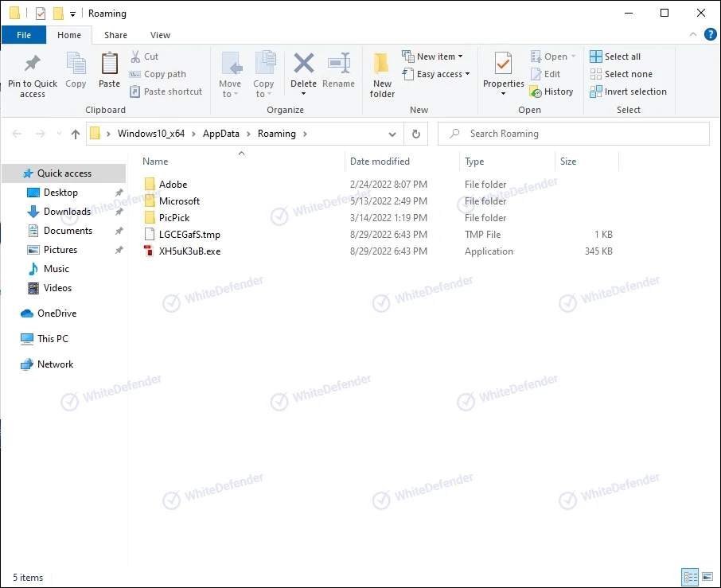The image size is (721, 588).
Task: Expand the address bar history dropdown
Action: point(392,134)
